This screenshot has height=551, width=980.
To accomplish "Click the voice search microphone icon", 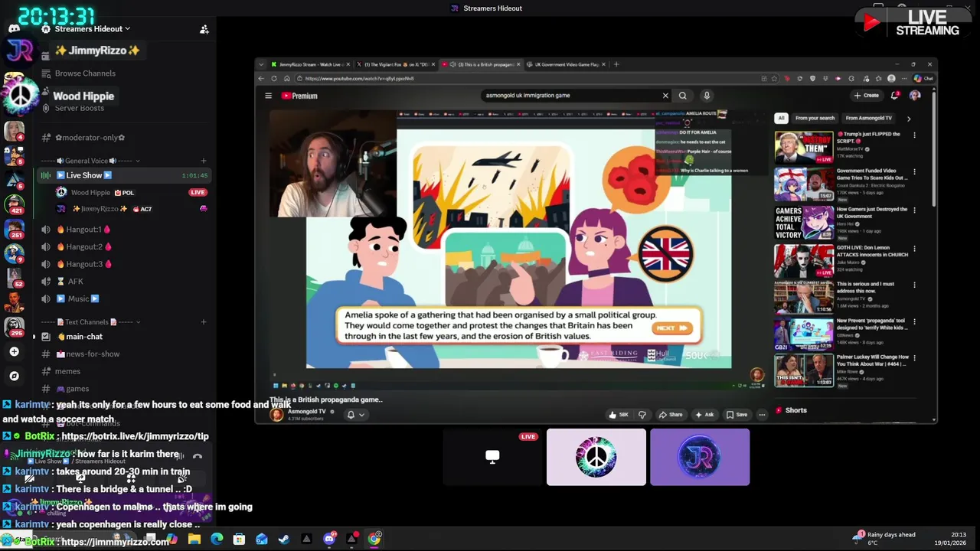I will pos(707,96).
